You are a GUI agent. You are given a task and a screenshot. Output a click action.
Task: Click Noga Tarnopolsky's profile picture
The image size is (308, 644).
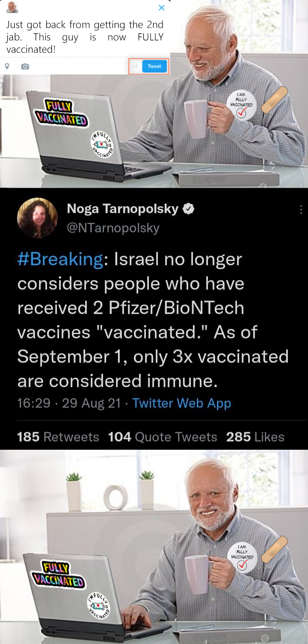point(37,218)
